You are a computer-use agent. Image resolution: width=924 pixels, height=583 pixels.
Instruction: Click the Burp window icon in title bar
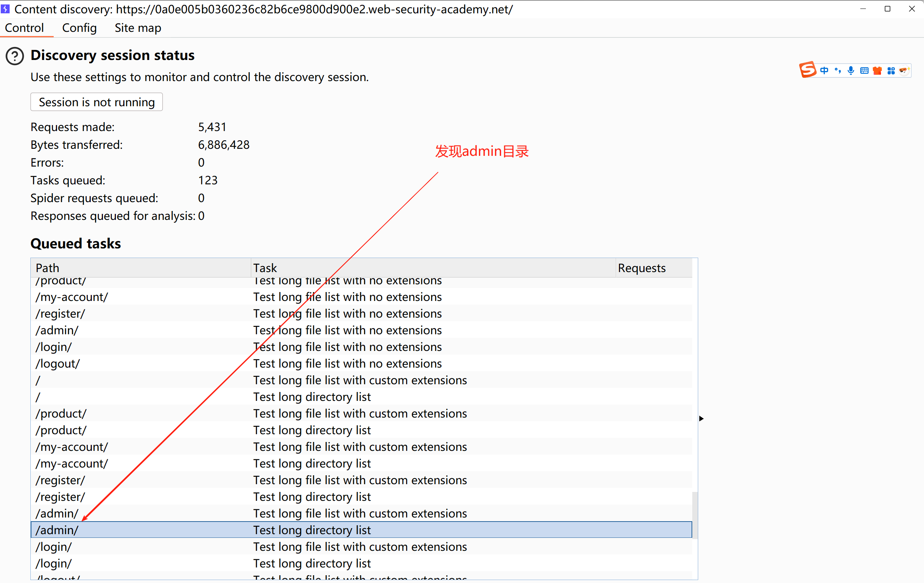6,9
